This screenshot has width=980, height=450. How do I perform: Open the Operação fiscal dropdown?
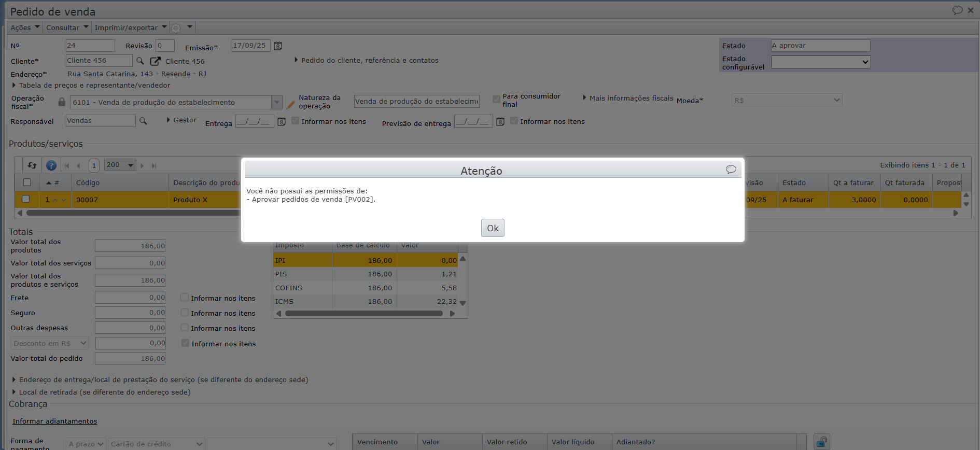point(277,102)
